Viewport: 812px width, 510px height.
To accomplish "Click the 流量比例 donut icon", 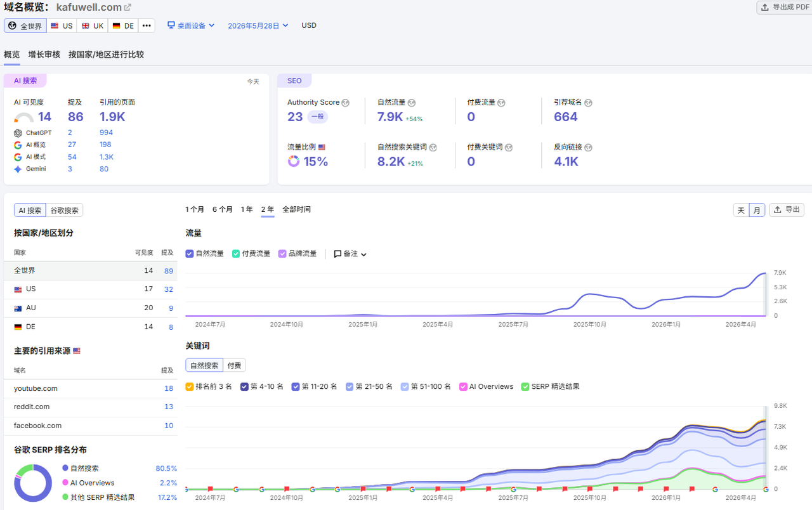I will [294, 161].
